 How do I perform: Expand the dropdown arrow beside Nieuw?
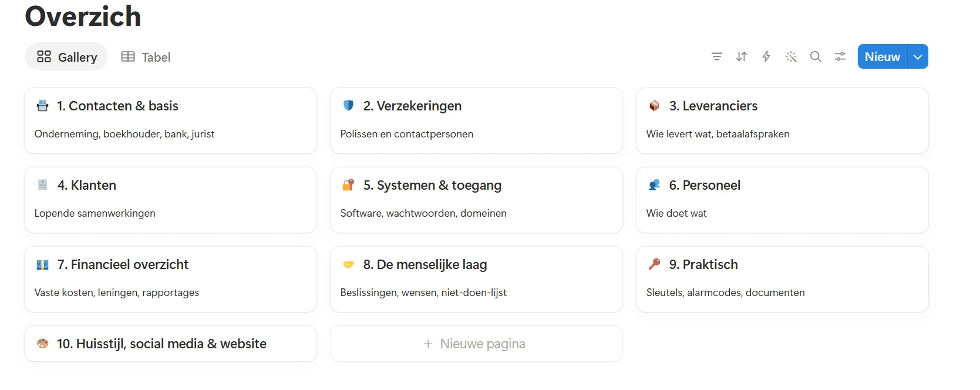(918, 56)
